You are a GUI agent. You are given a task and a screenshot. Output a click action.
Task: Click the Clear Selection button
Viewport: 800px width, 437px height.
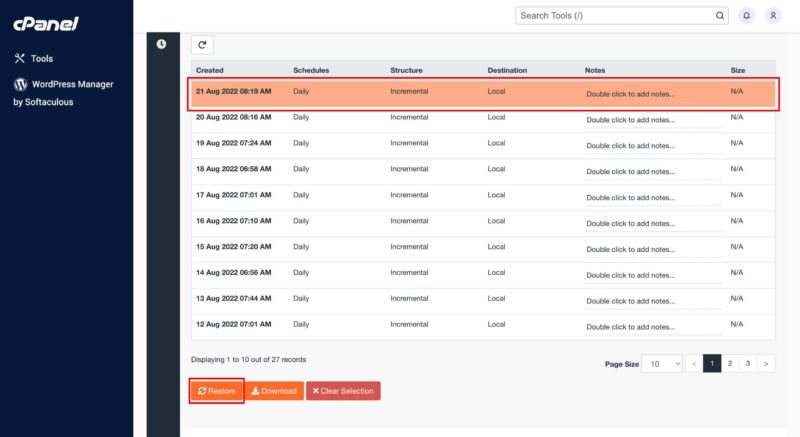[x=343, y=391]
